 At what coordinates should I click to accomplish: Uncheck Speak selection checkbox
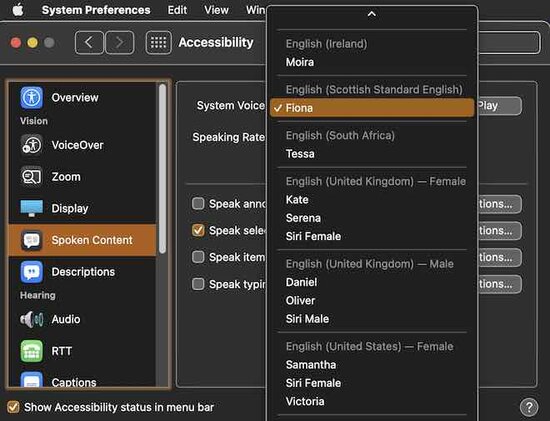pos(198,230)
